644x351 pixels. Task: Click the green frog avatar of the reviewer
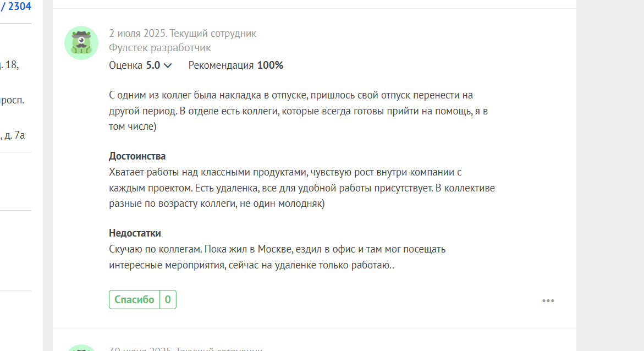coord(81,43)
